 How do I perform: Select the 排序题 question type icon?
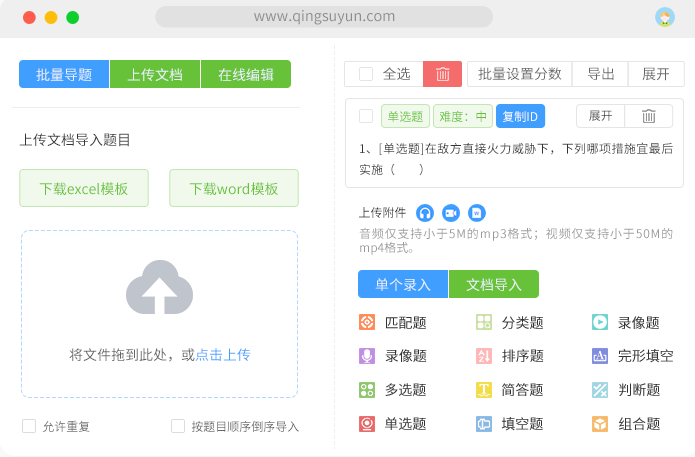click(x=483, y=356)
